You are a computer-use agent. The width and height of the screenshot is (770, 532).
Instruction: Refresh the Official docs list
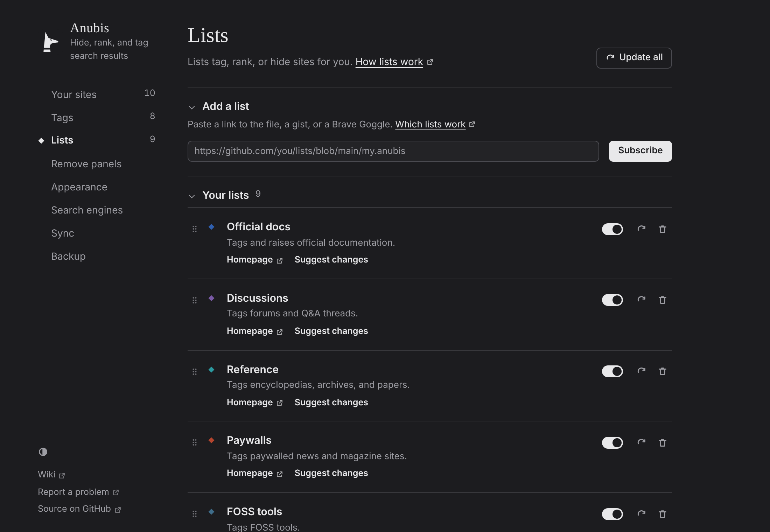(x=641, y=229)
